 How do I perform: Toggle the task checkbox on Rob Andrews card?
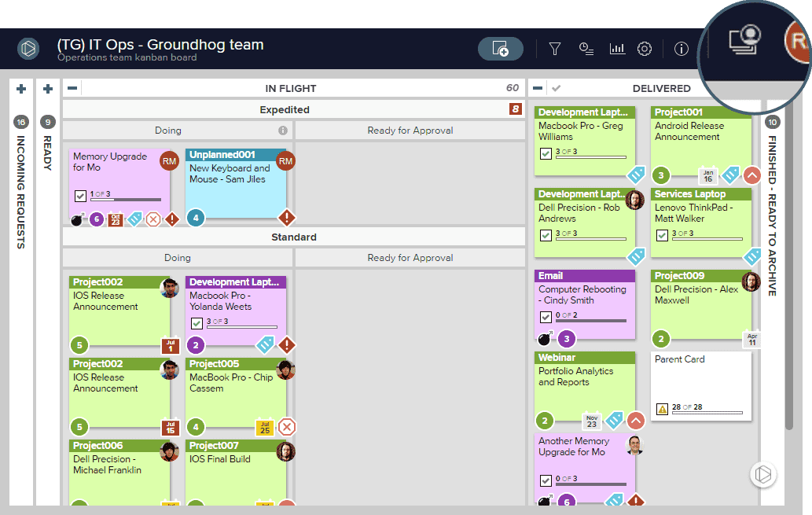(546, 235)
